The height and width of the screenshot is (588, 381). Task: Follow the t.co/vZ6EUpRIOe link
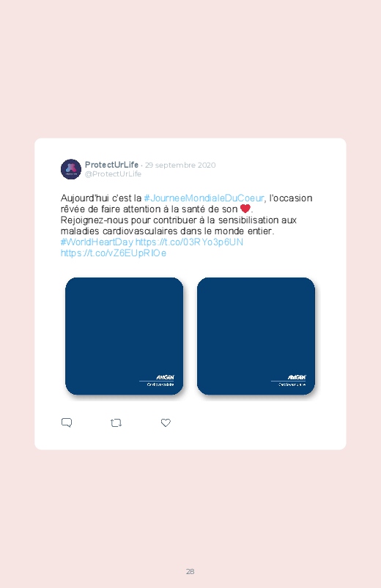coord(114,253)
